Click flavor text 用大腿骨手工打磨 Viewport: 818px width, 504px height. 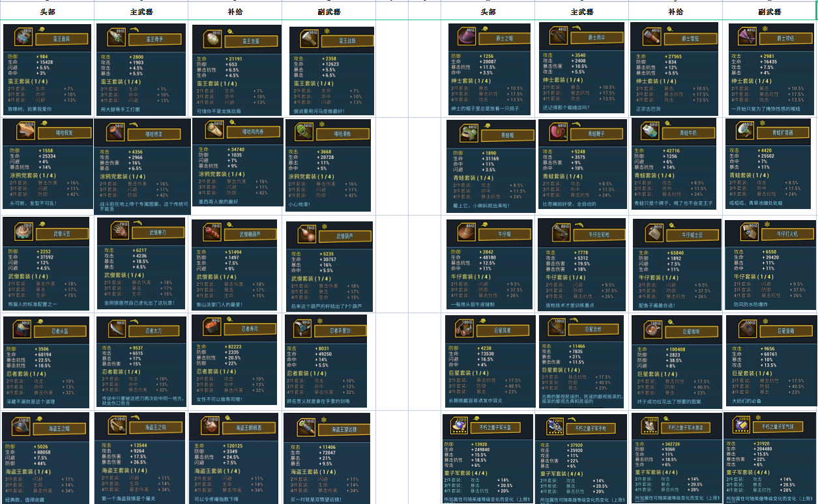click(x=121, y=109)
